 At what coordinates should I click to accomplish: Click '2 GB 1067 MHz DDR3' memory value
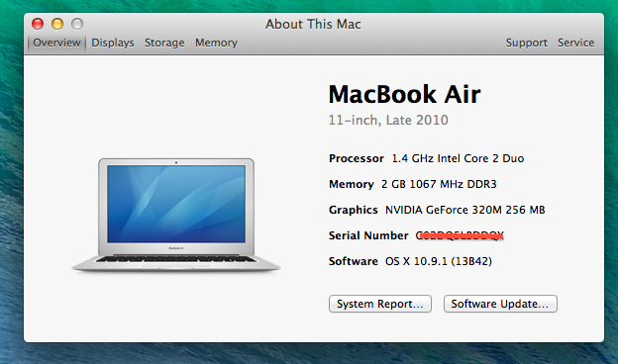(439, 184)
